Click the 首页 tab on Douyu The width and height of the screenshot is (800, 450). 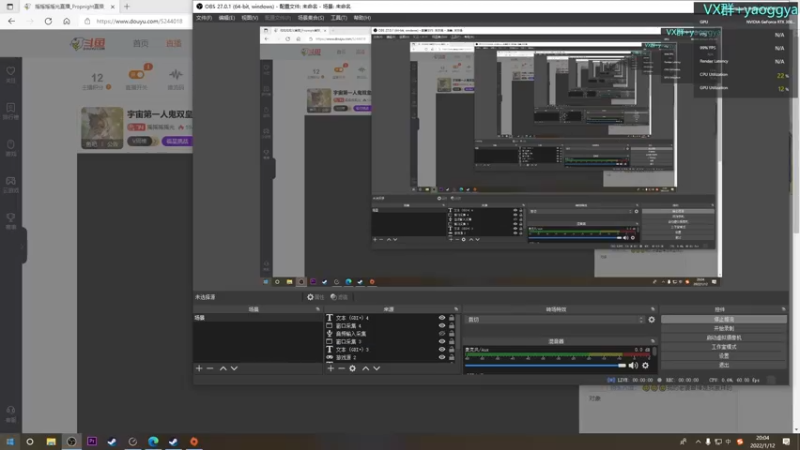point(140,43)
